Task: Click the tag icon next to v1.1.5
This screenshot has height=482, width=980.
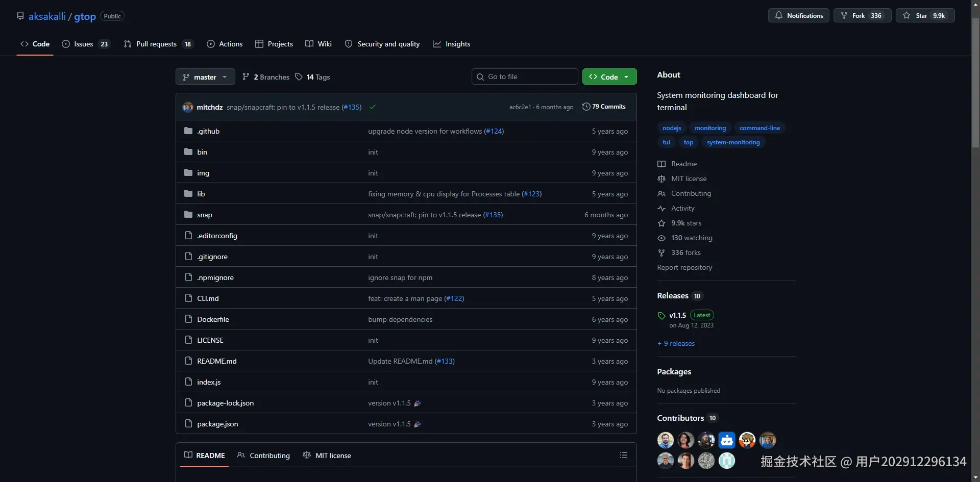Action: (661, 316)
